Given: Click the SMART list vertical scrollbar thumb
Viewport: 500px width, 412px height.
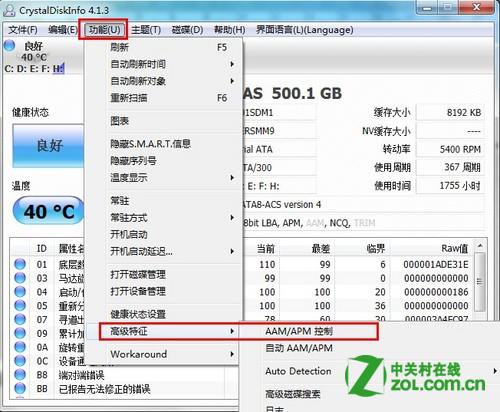Looking at the screenshot, I should point(480,281).
